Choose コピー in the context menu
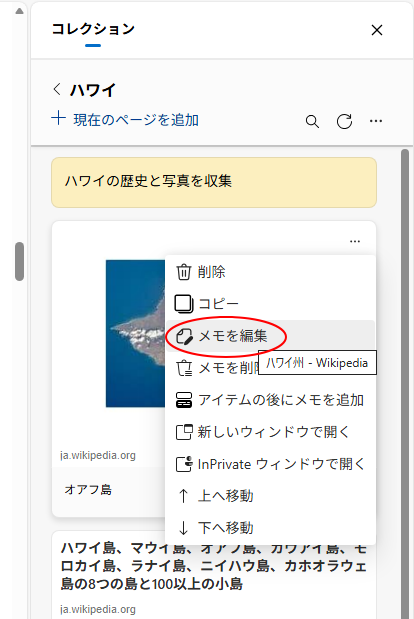The image size is (414, 619). 270,304
